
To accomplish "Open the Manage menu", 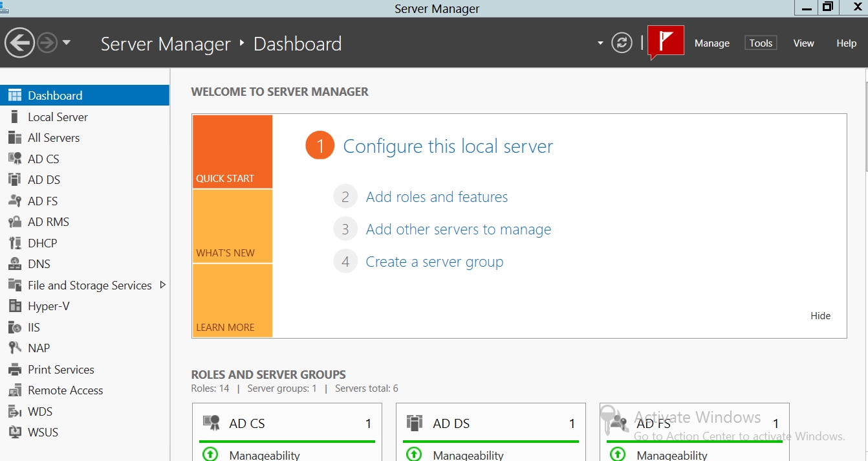I will pyautogui.click(x=711, y=43).
